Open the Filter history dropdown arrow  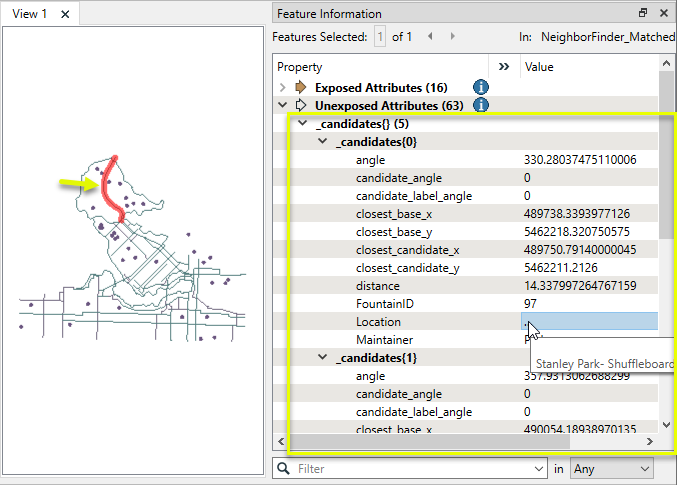click(x=540, y=468)
